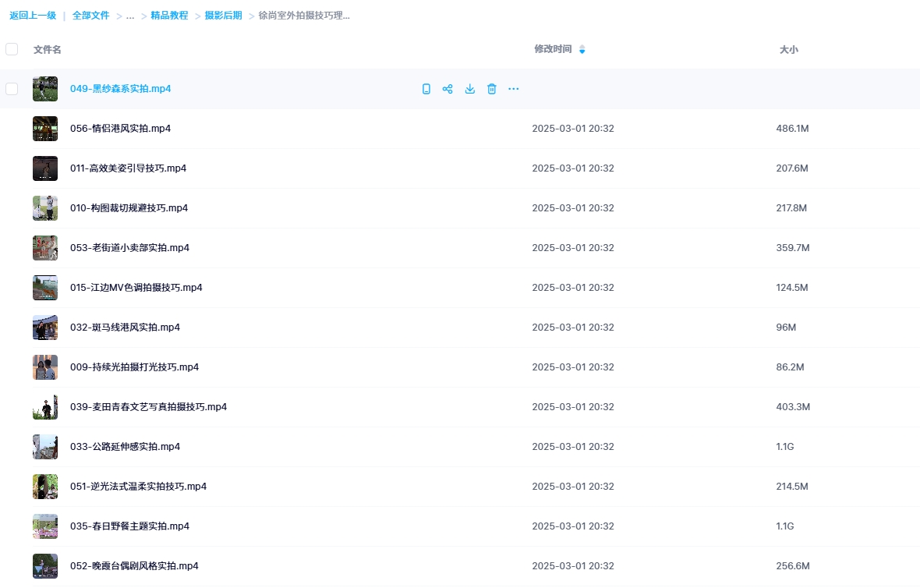Image resolution: width=920 pixels, height=588 pixels.
Task: Open more options for 049-黑纱森系实拍.mp4
Action: click(x=513, y=89)
